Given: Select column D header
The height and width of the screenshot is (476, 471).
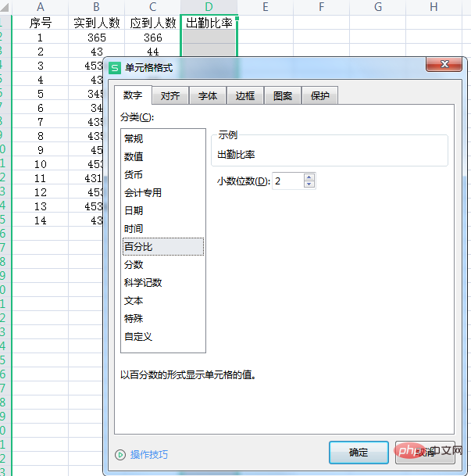Looking at the screenshot, I should 209,7.
